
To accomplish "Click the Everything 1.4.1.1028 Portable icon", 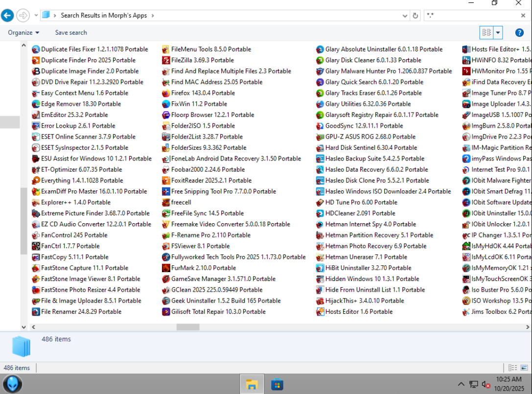I will pos(36,181).
